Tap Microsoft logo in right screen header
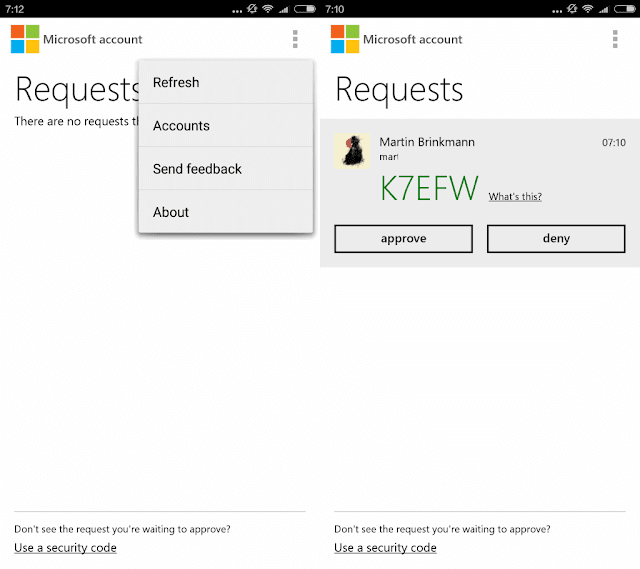The height and width of the screenshot is (569, 640). click(x=345, y=39)
